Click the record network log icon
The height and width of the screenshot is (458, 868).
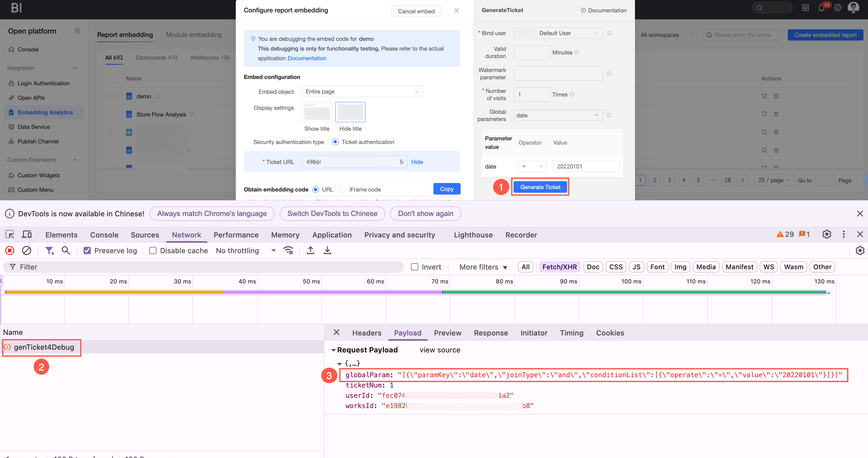[x=10, y=250]
